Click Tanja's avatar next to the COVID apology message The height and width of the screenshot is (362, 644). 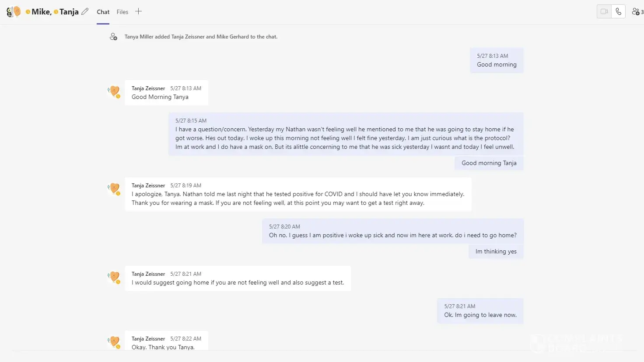click(x=114, y=188)
